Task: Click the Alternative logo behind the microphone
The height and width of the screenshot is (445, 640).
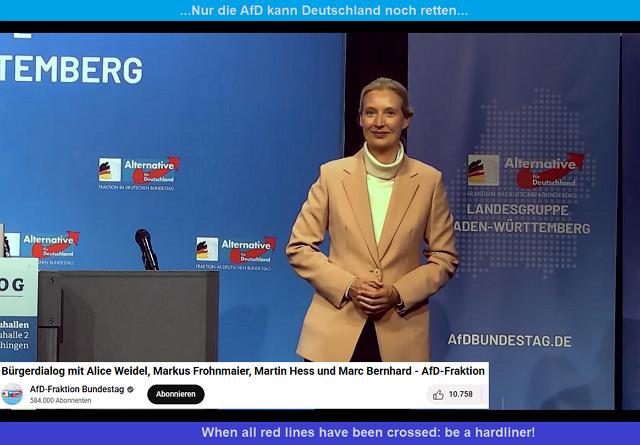Action: (42, 245)
